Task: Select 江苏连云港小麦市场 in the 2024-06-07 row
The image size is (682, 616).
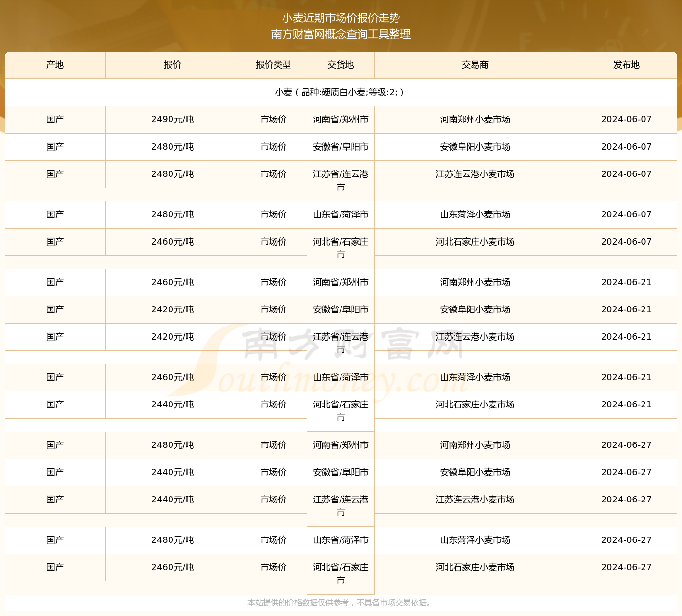Action: pos(475,174)
